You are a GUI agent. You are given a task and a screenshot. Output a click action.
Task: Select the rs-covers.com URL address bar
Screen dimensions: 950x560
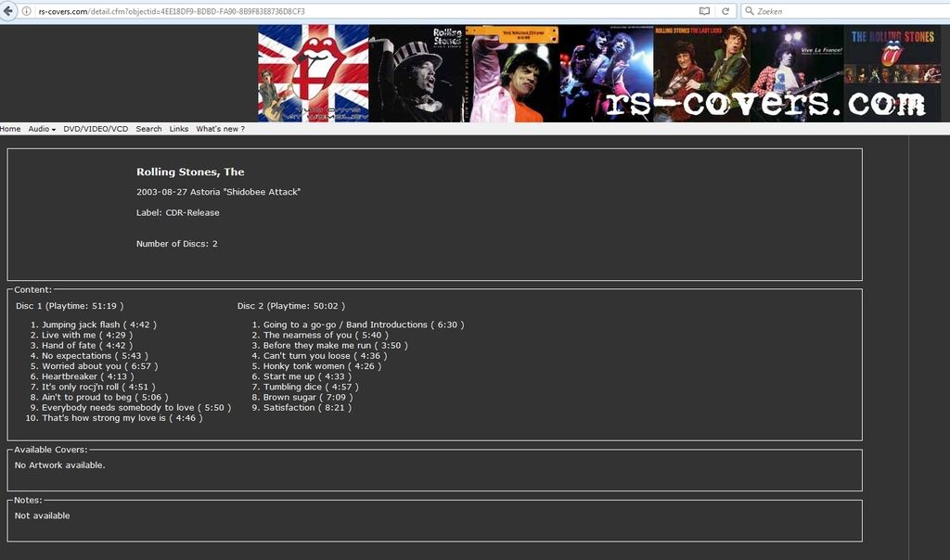[x=364, y=11]
